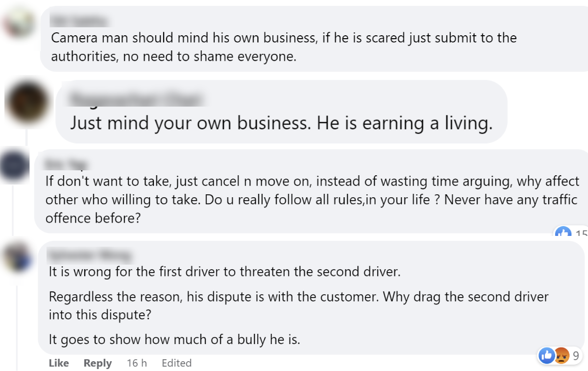588x371 pixels.
Task: Click the blue Like reaction icon beside count 9
Action: click(546, 356)
